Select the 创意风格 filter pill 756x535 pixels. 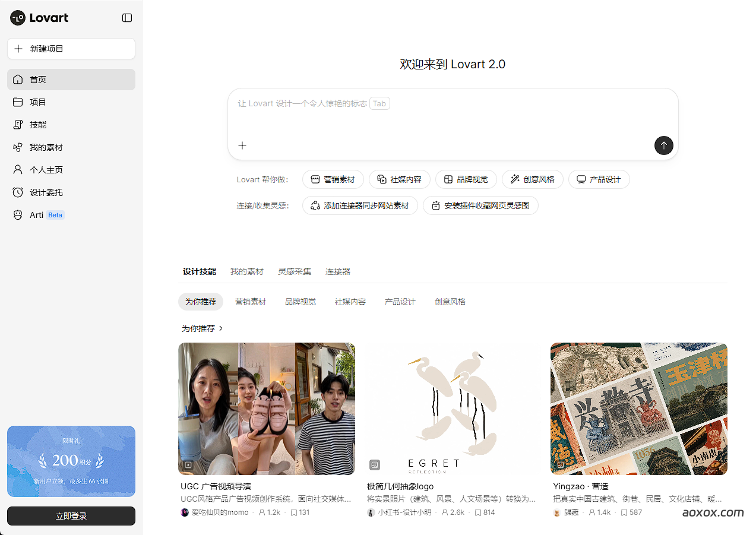pos(450,302)
